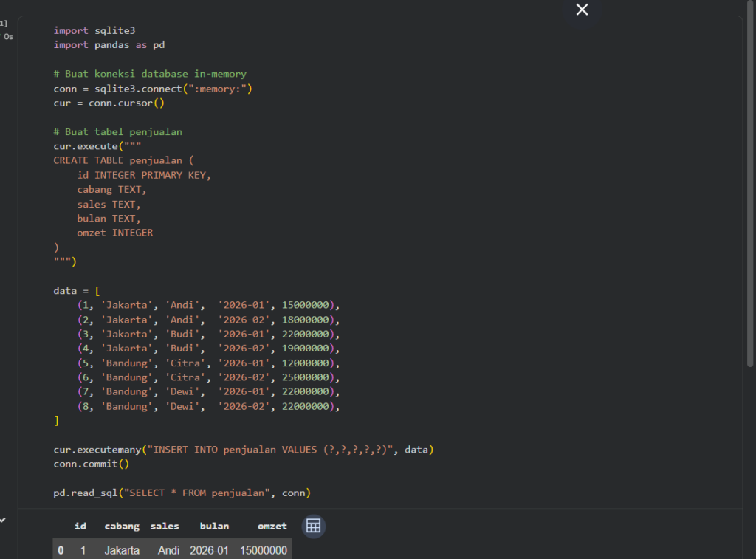Select the 'Andi' cell in output table
Screen dimensions: 756x559
[169, 550]
